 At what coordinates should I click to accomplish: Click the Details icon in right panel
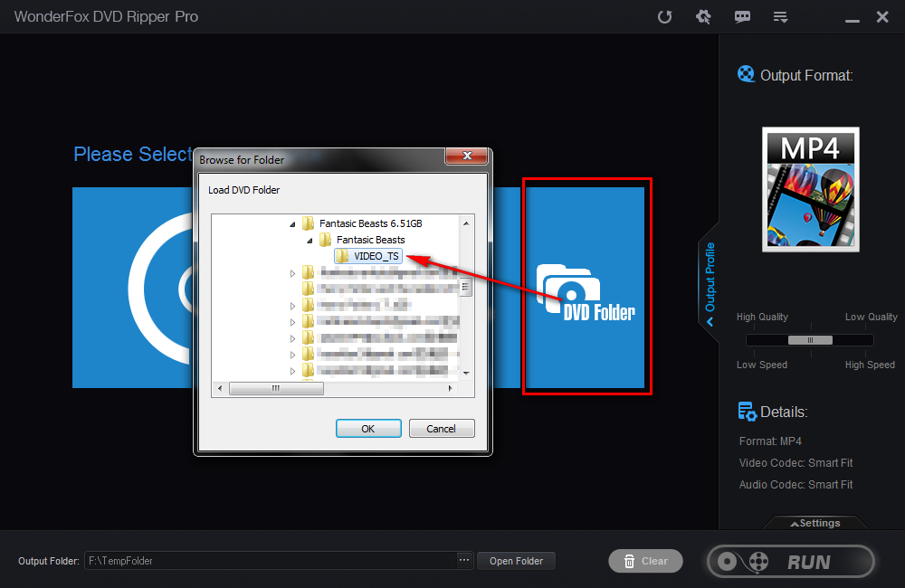click(x=747, y=412)
